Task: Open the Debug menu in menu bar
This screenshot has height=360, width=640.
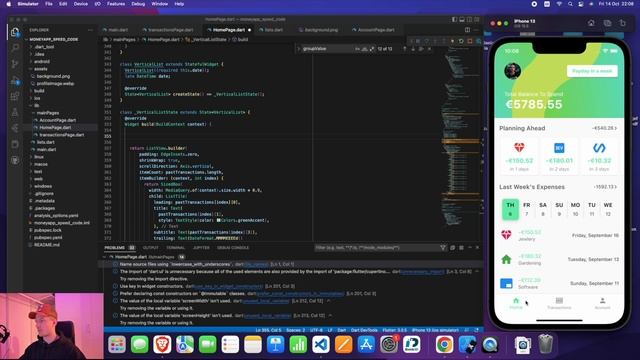Action: coord(138,4)
